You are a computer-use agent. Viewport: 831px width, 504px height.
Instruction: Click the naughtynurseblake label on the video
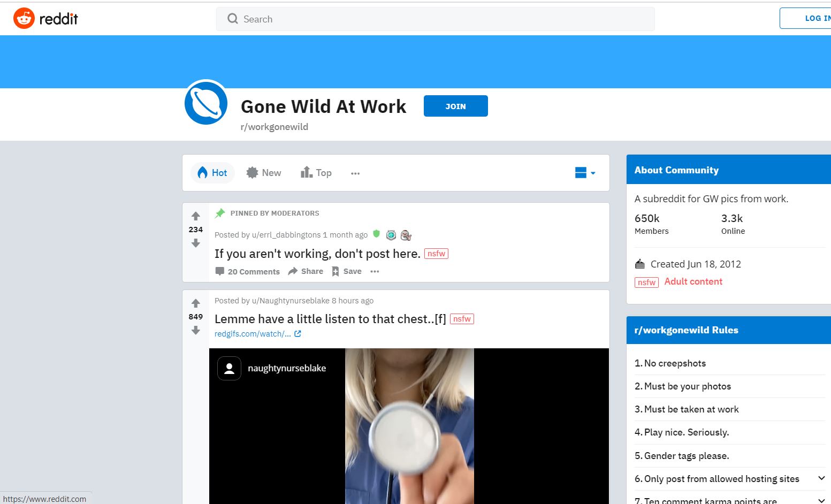(x=287, y=368)
